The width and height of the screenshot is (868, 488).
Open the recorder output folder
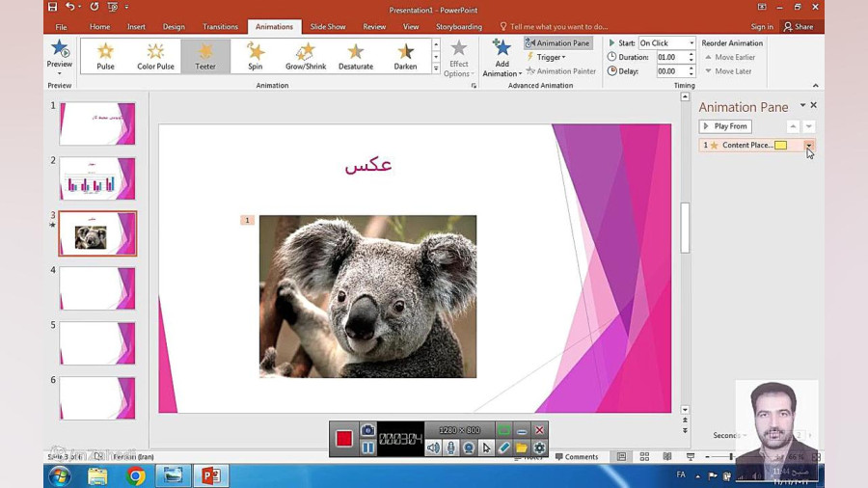522,447
